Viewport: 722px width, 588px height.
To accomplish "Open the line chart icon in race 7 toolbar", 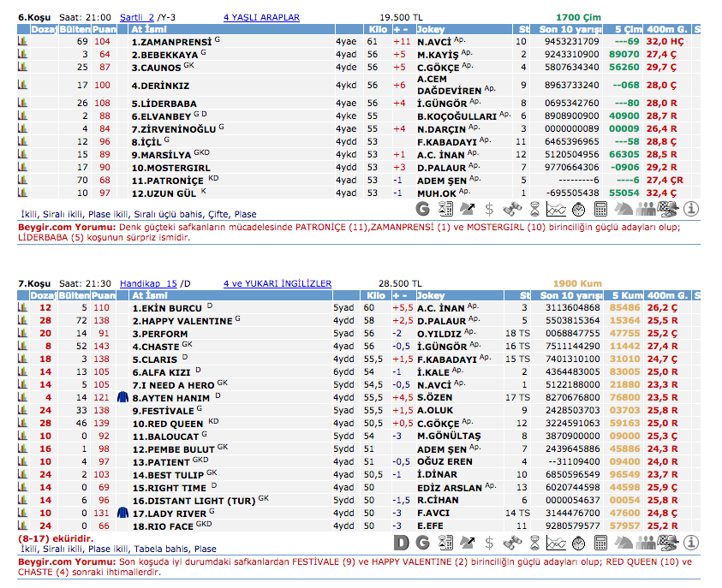I will 556,543.
